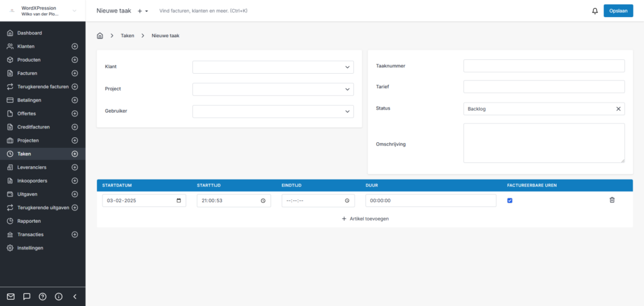The height and width of the screenshot is (306, 644).
Task: Add terugkerende factuur with plus icon
Action: [x=75, y=87]
